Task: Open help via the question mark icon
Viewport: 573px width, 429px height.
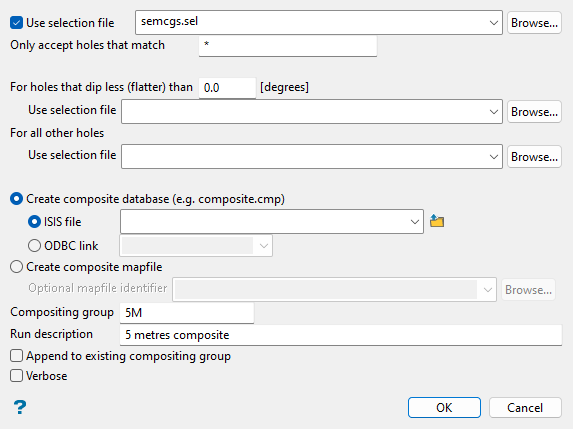Action: click(20, 407)
